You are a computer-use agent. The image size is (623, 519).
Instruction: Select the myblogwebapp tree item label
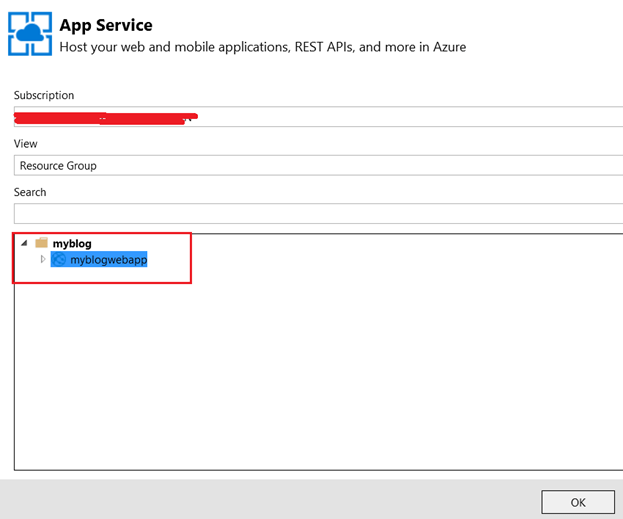click(108, 260)
